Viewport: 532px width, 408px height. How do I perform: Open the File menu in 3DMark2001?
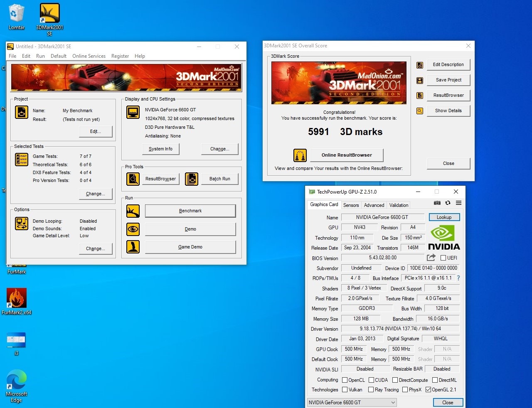point(12,56)
